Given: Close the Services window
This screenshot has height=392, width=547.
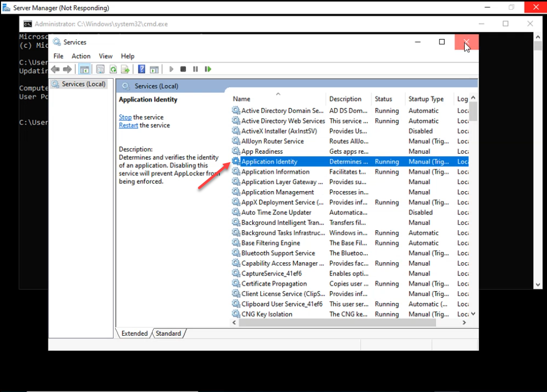Looking at the screenshot, I should pos(466,42).
